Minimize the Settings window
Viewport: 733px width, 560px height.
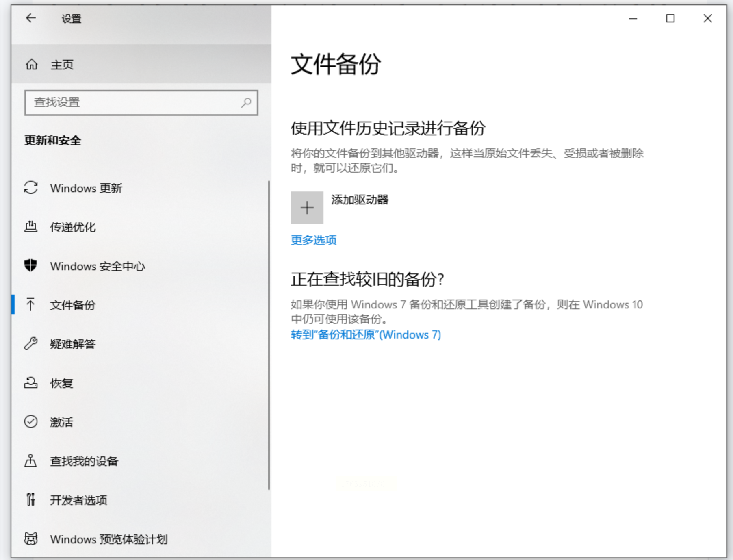[633, 18]
